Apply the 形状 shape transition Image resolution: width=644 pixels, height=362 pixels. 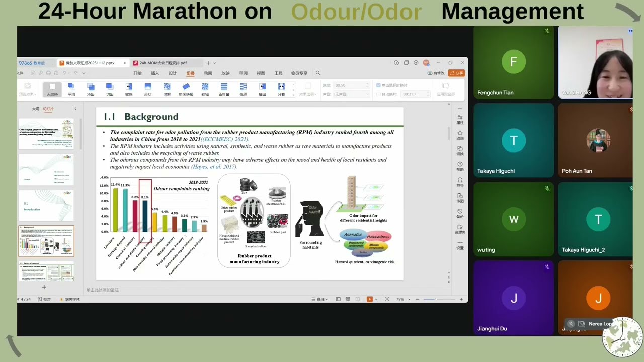click(148, 89)
